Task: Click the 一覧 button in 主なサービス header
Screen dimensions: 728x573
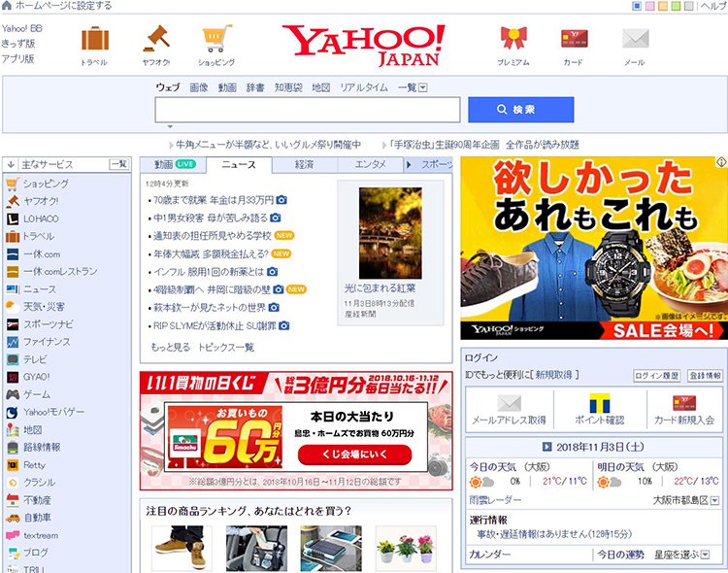Action: point(118,164)
